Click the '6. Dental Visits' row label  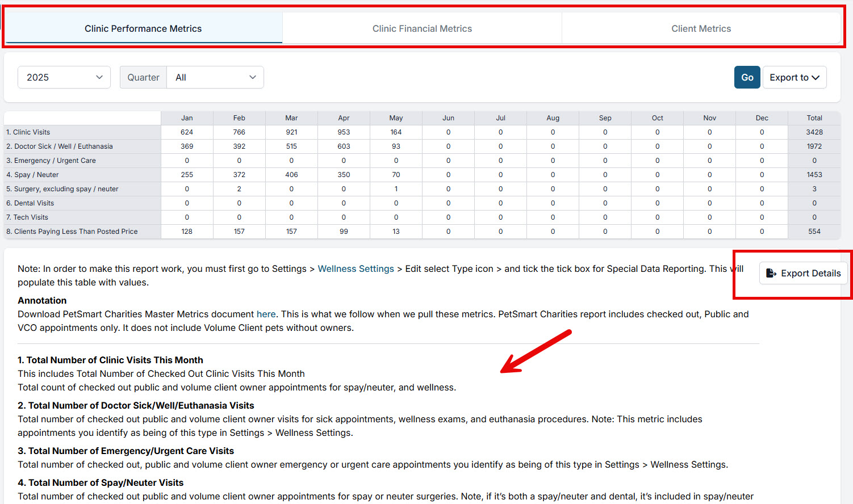pyautogui.click(x=30, y=203)
